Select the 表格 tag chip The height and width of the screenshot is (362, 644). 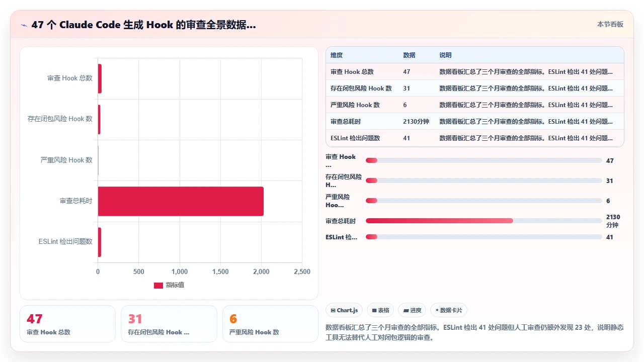pyautogui.click(x=380, y=310)
